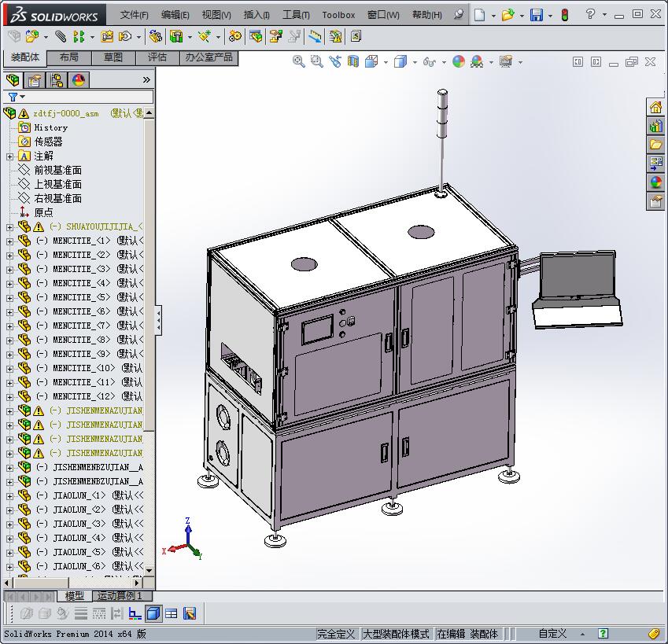Select the 模型 tab at bottom

click(75, 596)
